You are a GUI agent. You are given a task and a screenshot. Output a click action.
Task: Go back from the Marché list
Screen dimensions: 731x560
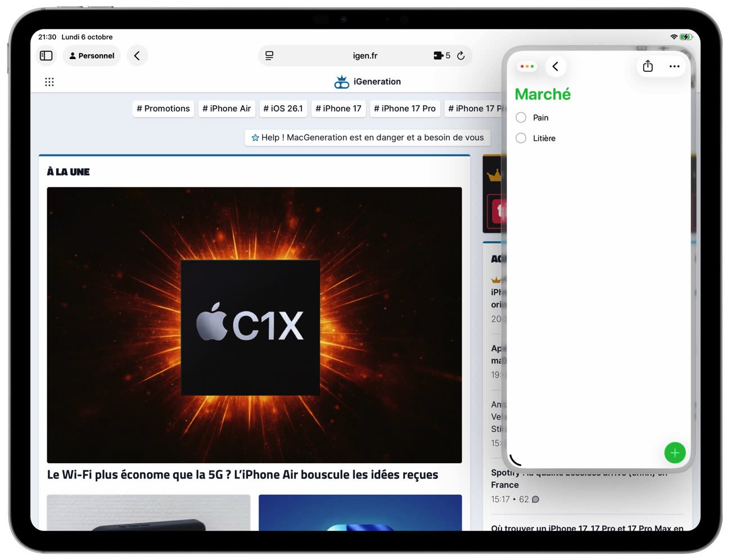(x=555, y=66)
